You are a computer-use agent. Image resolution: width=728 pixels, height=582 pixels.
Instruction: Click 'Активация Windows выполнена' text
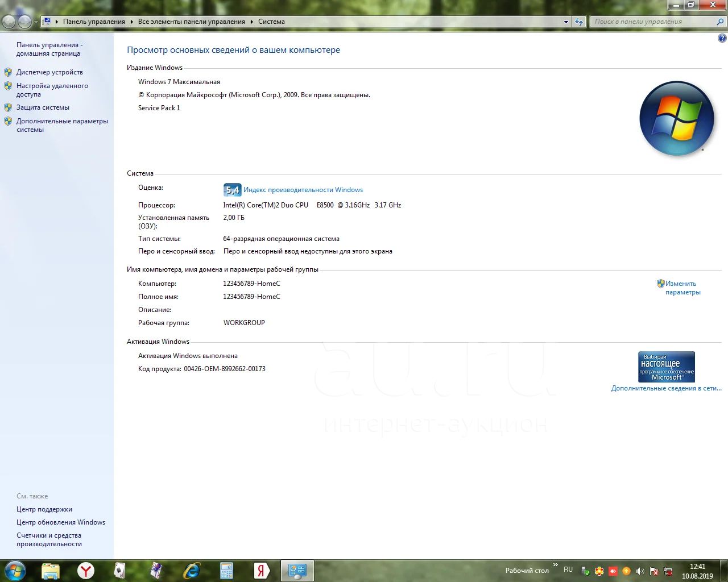point(188,356)
